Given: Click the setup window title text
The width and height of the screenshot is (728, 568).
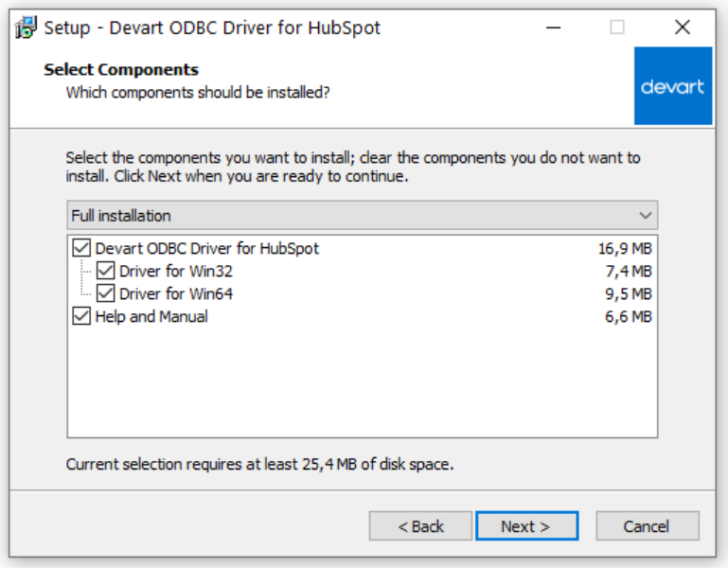Looking at the screenshot, I should (x=212, y=27).
